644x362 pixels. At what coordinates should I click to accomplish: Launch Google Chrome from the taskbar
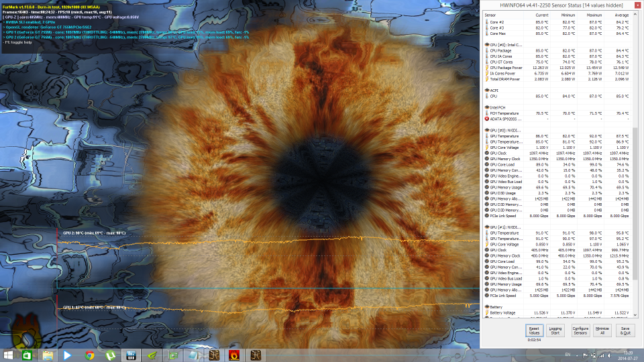(89, 355)
